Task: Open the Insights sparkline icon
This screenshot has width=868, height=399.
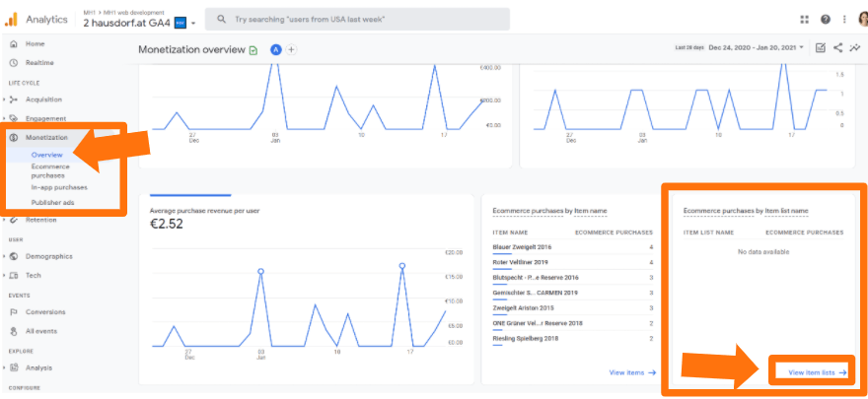Action: (854, 47)
